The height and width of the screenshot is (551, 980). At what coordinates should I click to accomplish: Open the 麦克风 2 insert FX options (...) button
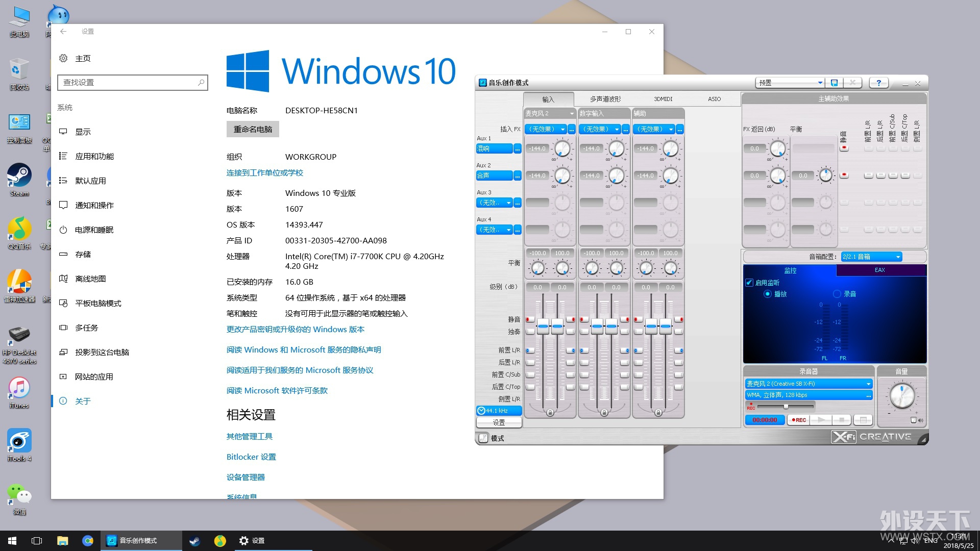pos(572,129)
